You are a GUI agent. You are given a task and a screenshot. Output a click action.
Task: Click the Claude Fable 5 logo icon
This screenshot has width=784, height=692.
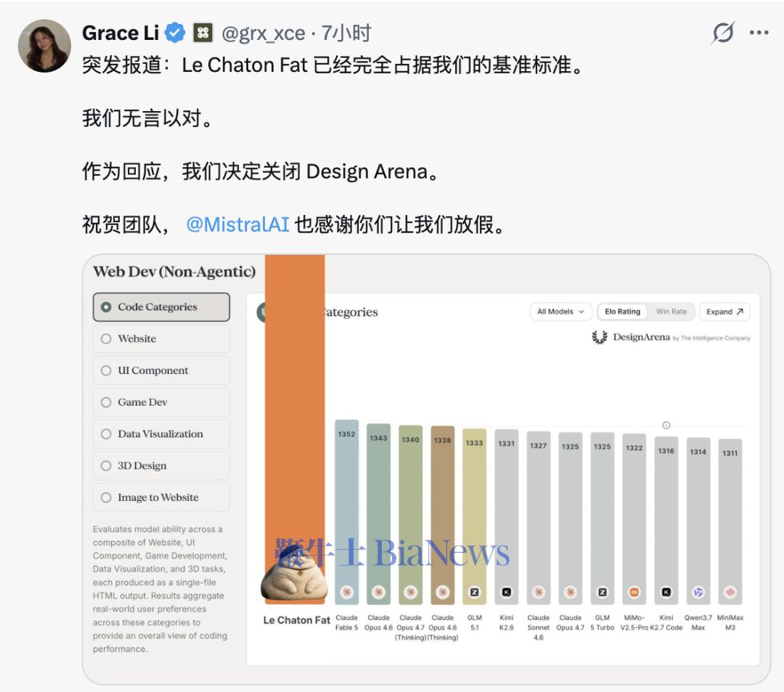click(346, 593)
